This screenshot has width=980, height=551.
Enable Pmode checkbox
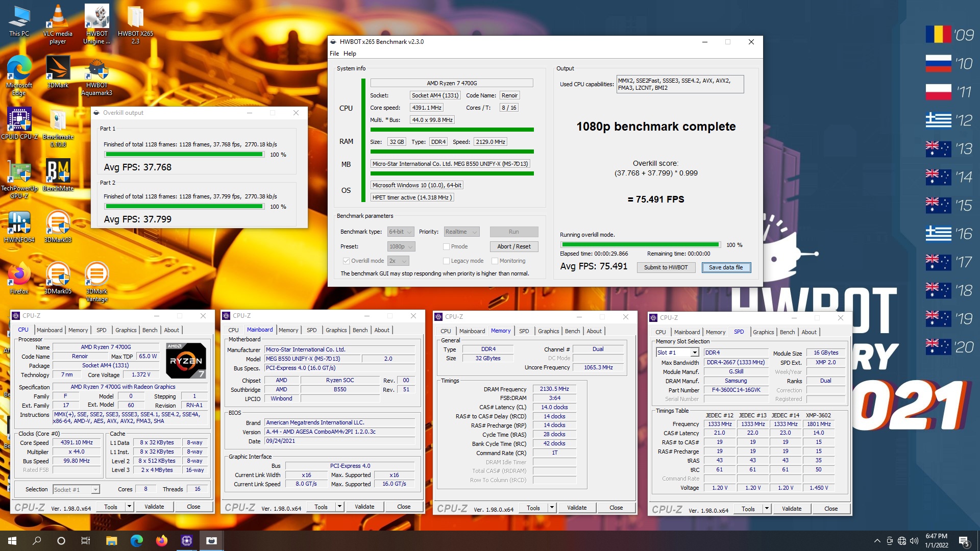tap(446, 246)
